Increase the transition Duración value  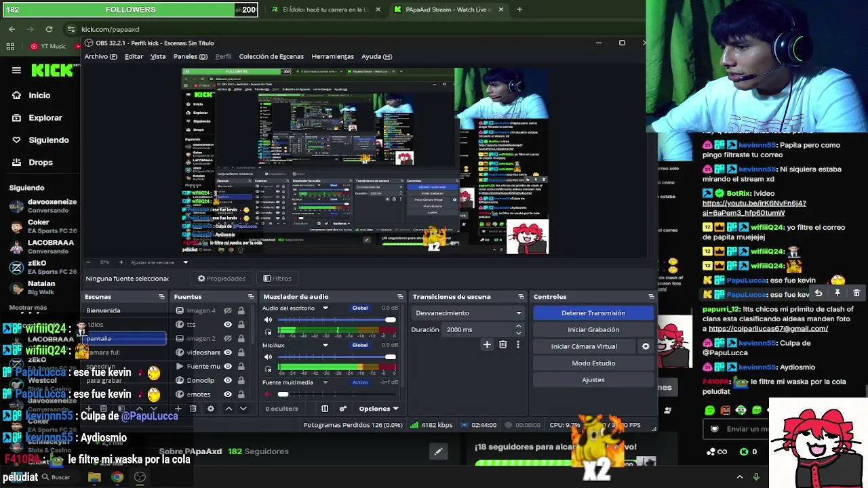519,326
